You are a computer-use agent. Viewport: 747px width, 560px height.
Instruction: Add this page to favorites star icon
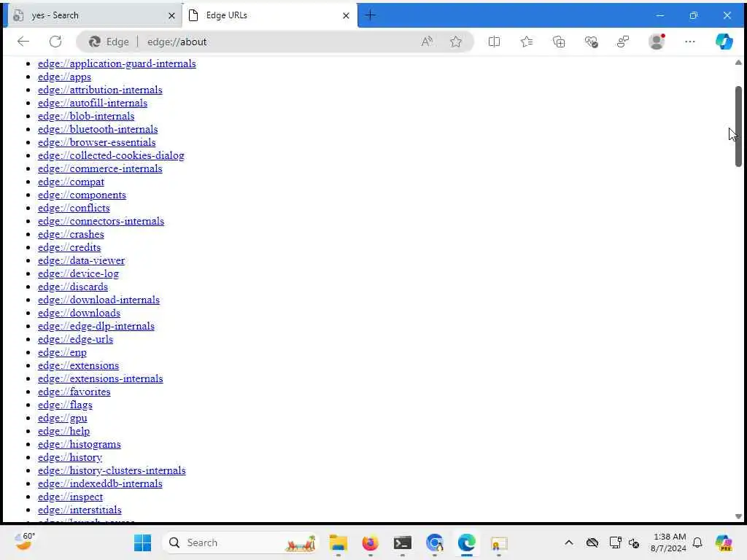(x=456, y=42)
